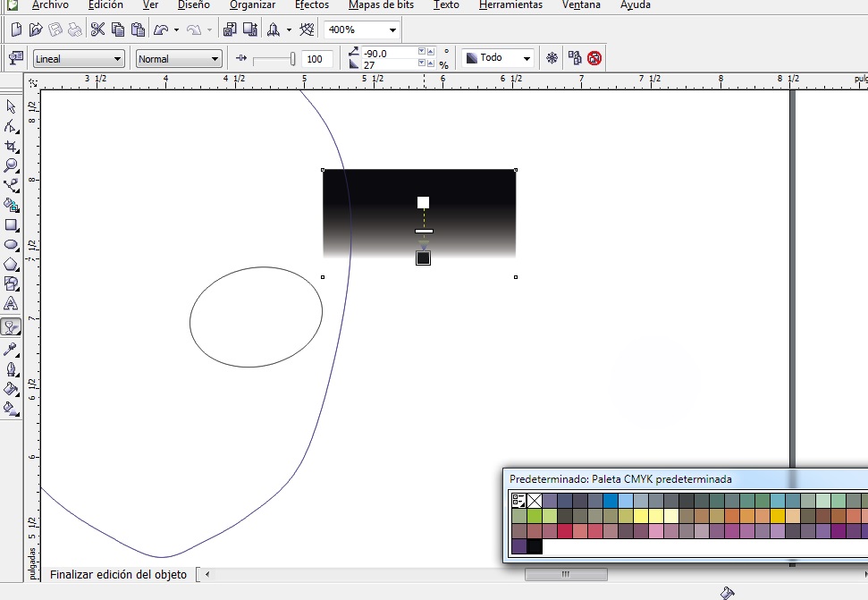Open the Lineal transparency type dropdown
The image size is (868, 600).
click(x=78, y=59)
